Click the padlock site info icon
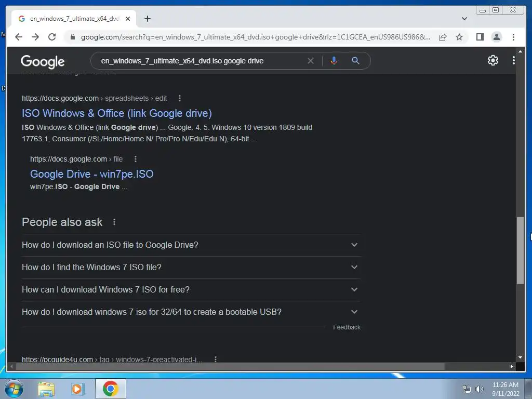532x399 pixels. coord(72,37)
